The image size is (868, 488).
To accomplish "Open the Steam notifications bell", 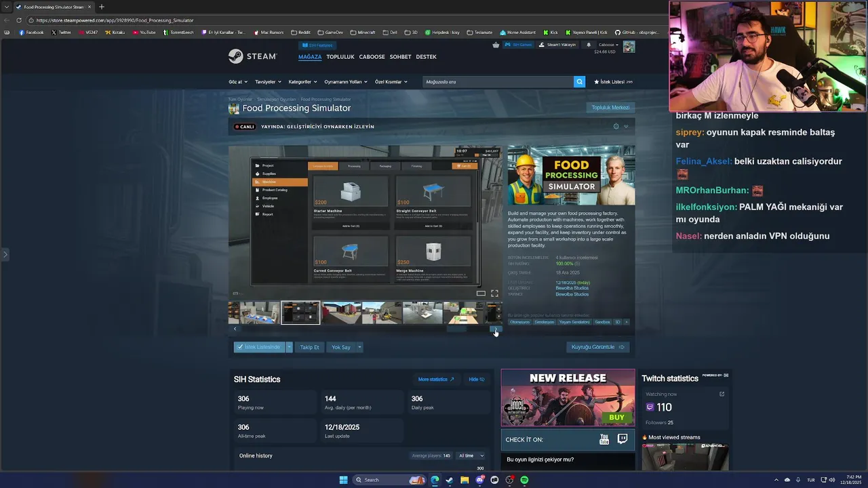I will 589,45.
